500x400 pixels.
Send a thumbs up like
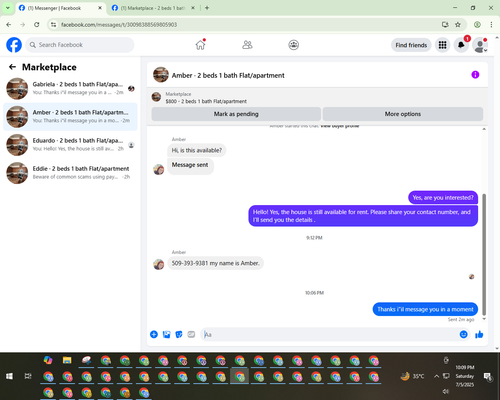[479, 334]
